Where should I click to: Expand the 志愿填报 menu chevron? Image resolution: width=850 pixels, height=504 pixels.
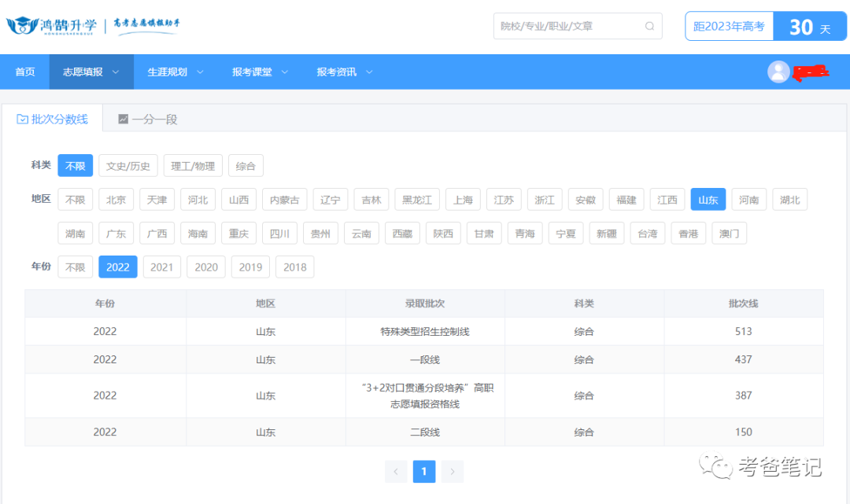tap(116, 72)
